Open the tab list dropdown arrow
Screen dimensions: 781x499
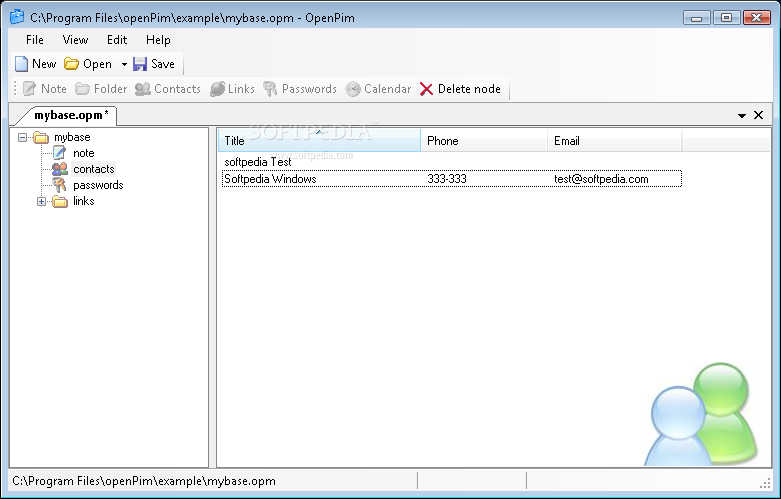742,116
